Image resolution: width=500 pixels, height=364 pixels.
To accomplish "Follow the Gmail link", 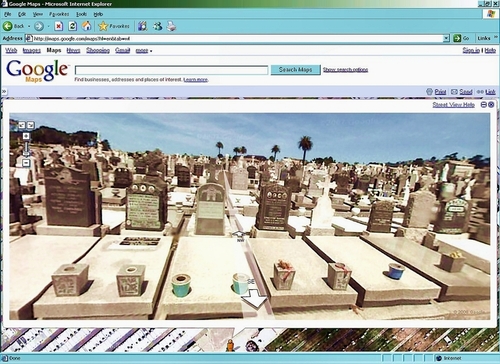I will click(122, 50).
